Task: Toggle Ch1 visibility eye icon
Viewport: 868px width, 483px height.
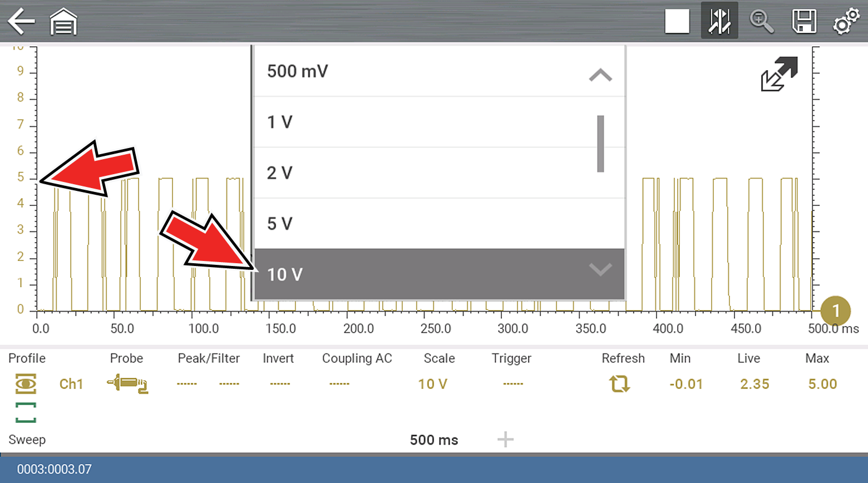Action: [x=26, y=384]
